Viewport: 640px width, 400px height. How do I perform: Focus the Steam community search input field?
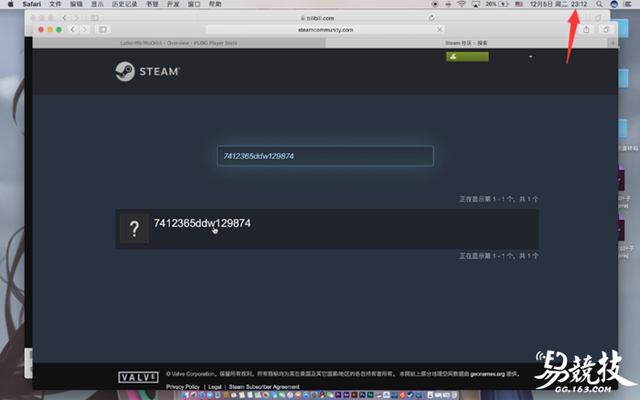pyautogui.click(x=325, y=156)
